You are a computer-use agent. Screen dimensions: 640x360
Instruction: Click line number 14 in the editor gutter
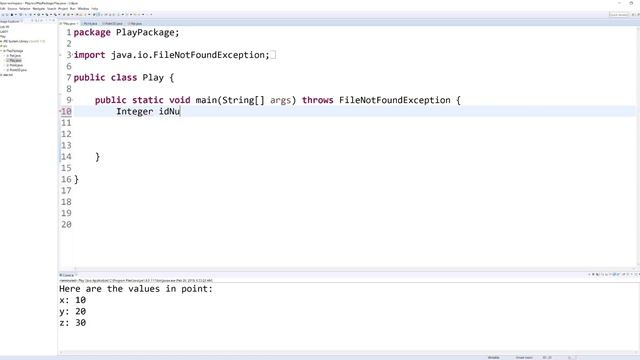pyautogui.click(x=66, y=157)
